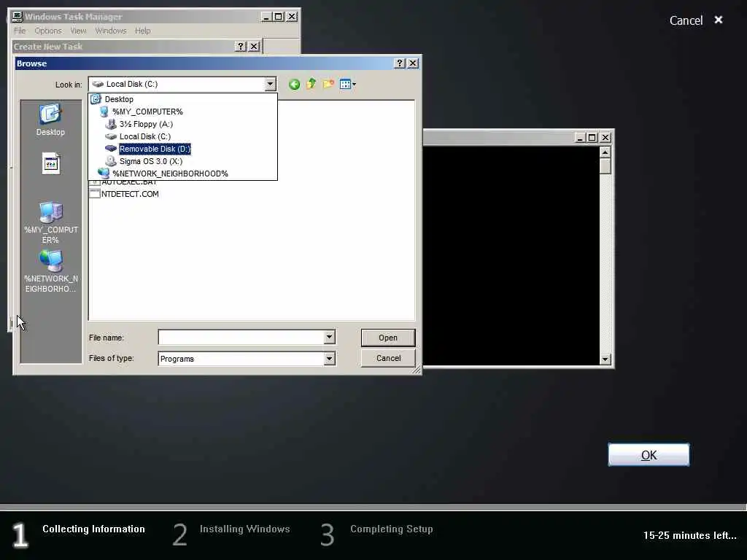Click the OK button on setup screen
Viewport: 747px width, 560px height.
point(649,455)
